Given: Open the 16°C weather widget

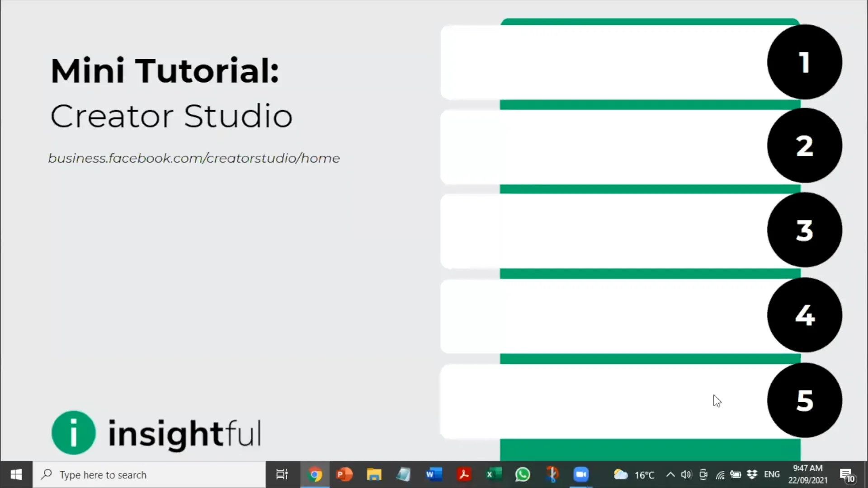Looking at the screenshot, I should (x=634, y=474).
